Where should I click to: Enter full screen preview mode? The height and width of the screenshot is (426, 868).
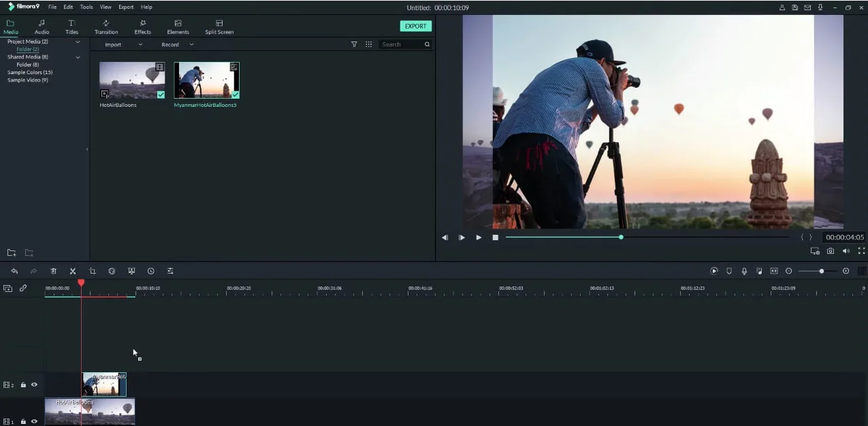tap(861, 251)
